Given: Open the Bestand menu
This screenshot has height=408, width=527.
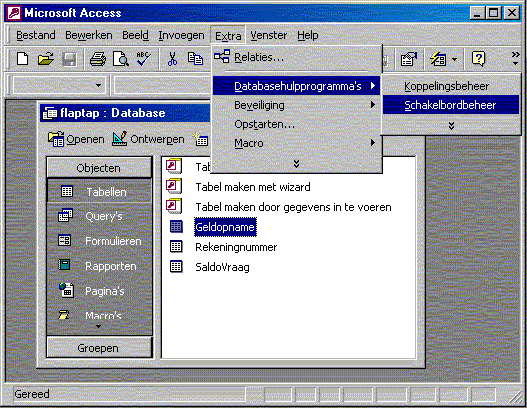Looking at the screenshot, I should (x=36, y=35).
